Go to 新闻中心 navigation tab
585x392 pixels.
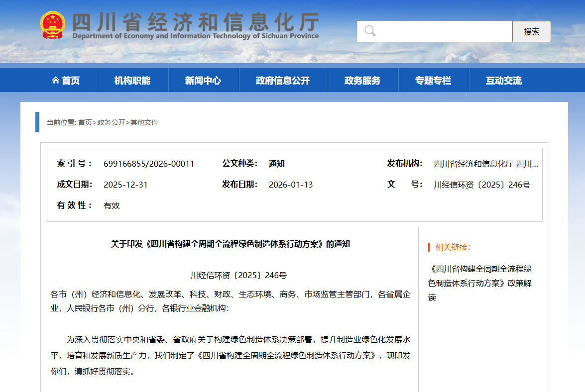coord(203,81)
